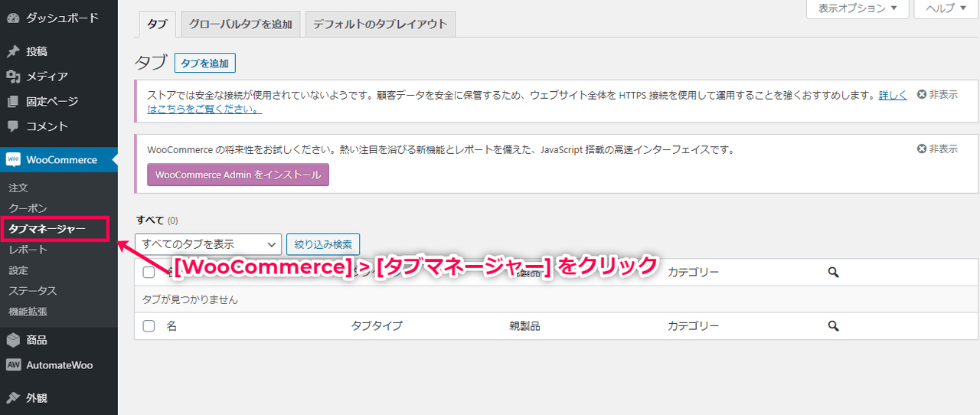
Task: Click the Dashboard gauge icon in sidebar
Action: 13,17
